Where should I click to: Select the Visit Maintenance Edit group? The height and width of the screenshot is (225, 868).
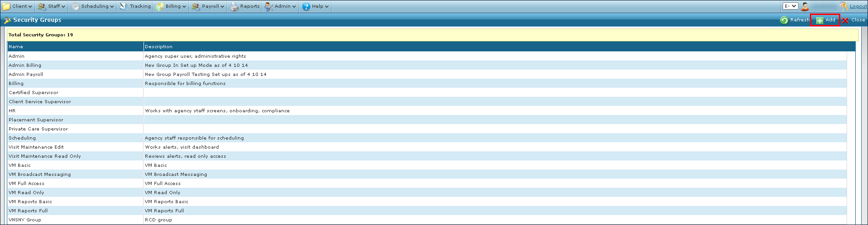[36, 147]
